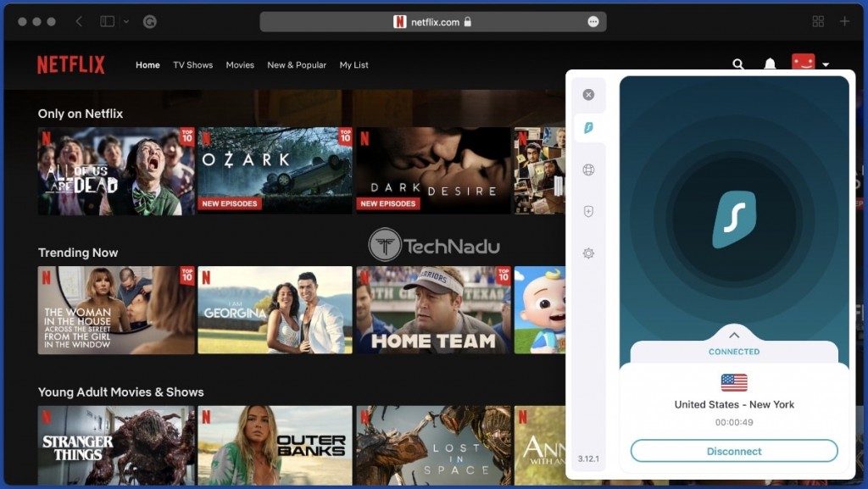
Task: Close the Surfshark VPN panel
Action: click(x=588, y=95)
